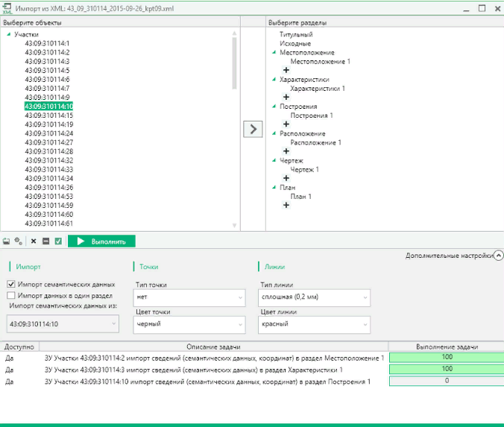
Task: Click the green checkmark select-all icon
Action: click(58, 241)
